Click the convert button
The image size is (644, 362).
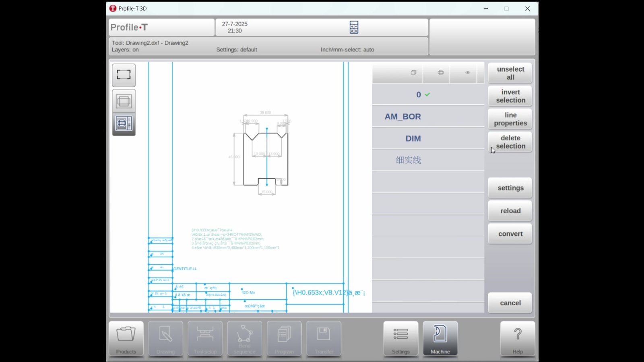510,234
